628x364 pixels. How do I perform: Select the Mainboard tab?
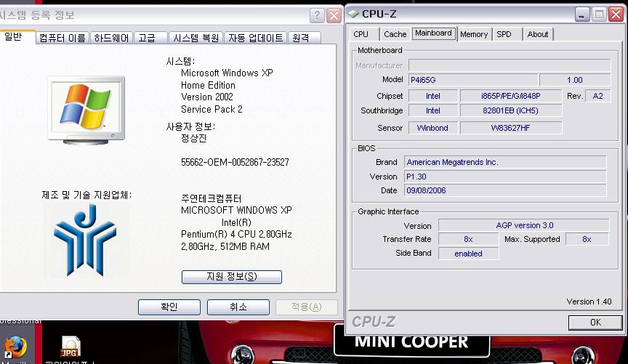pyautogui.click(x=434, y=33)
